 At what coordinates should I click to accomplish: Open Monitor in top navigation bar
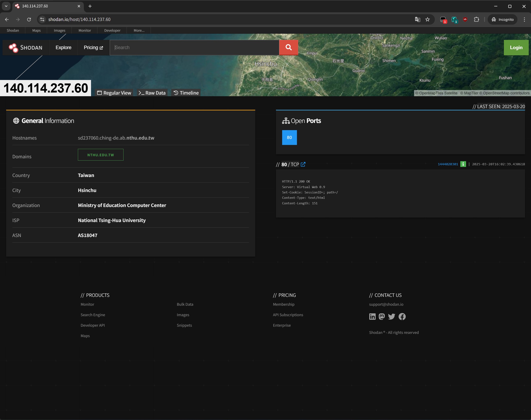pyautogui.click(x=85, y=30)
